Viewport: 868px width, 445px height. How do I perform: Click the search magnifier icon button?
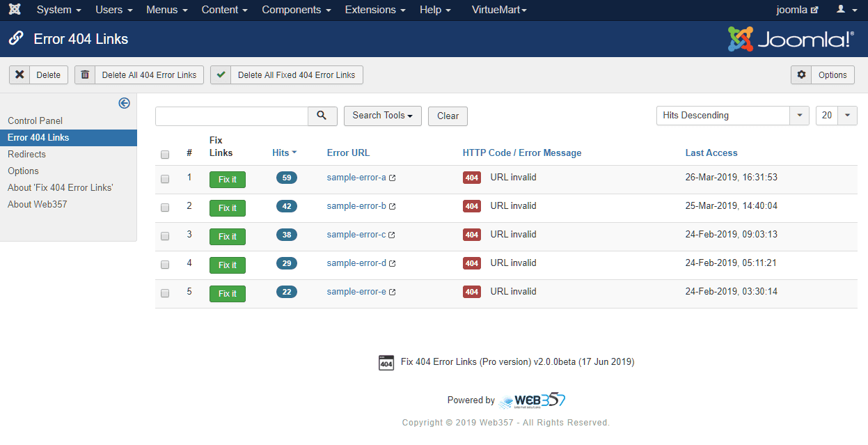coord(322,116)
